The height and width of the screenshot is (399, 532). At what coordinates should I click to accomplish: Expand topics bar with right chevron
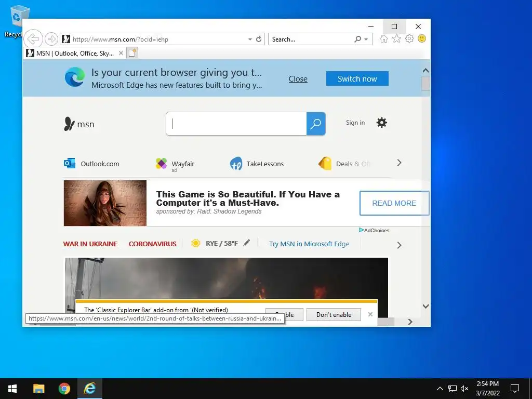coord(400,245)
